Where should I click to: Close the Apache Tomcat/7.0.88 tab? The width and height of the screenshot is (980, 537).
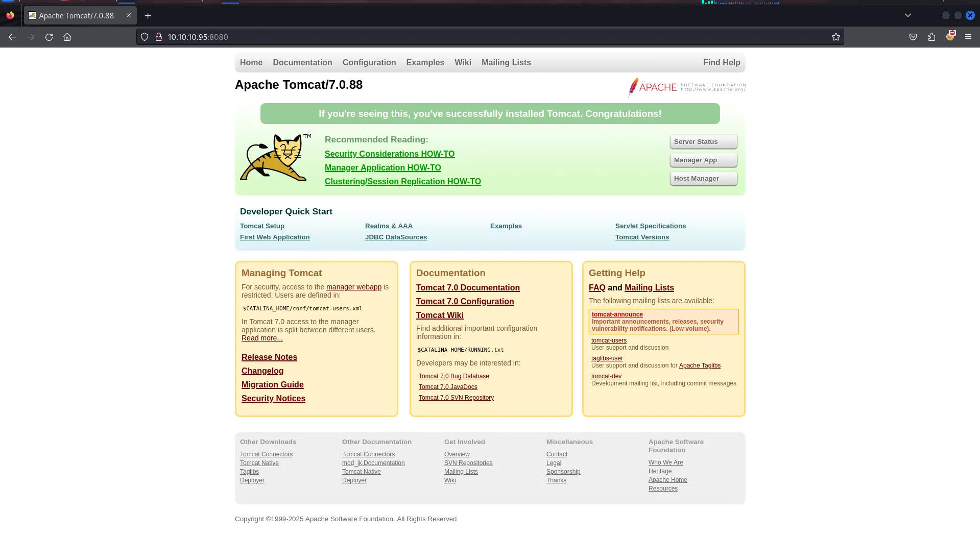tap(129, 15)
